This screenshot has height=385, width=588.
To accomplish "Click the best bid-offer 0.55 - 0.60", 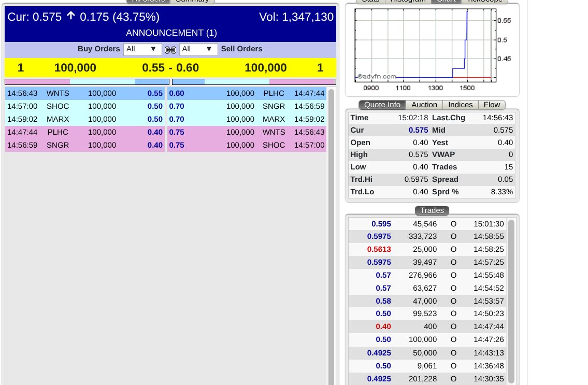I will pos(170,68).
